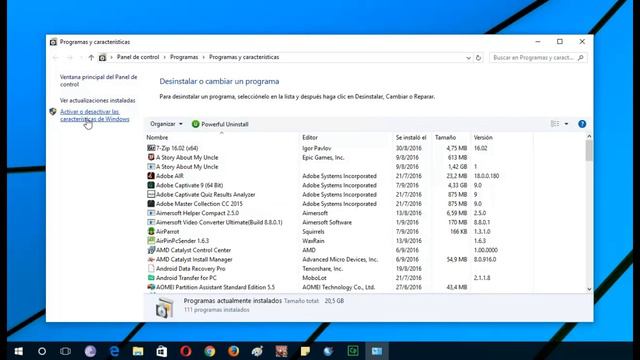Open Windows Store from taskbar
Viewport: 640px width, 360px height.
pyautogui.click(x=162, y=351)
